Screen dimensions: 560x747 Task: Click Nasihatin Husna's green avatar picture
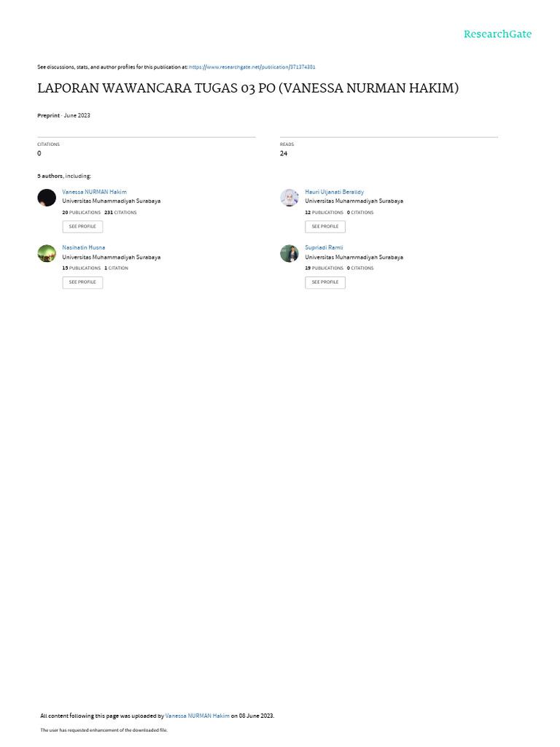coord(47,253)
